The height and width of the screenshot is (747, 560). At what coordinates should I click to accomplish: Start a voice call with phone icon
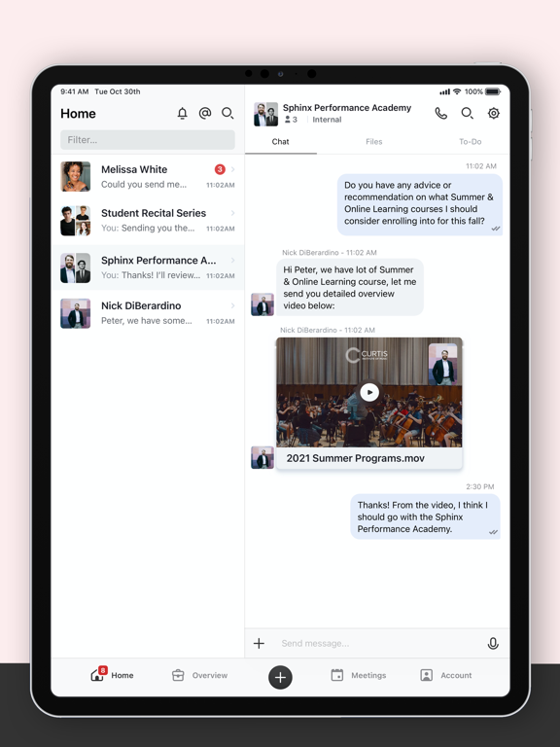(x=441, y=113)
